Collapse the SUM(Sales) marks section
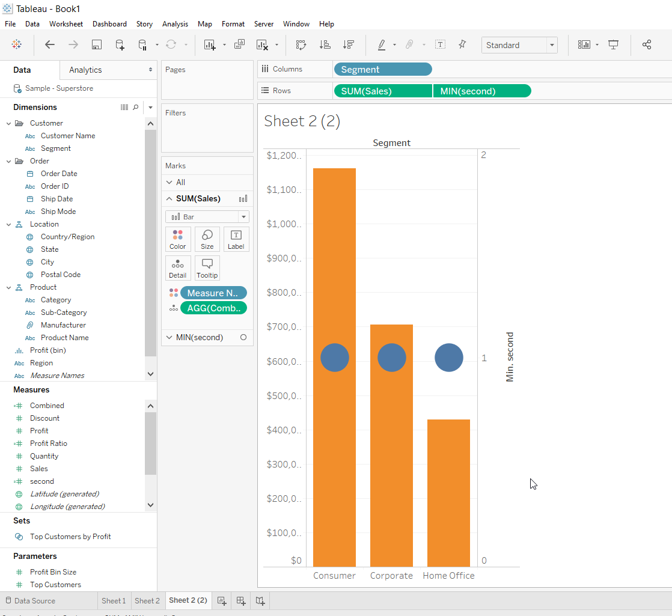The width and height of the screenshot is (672, 616). [170, 199]
